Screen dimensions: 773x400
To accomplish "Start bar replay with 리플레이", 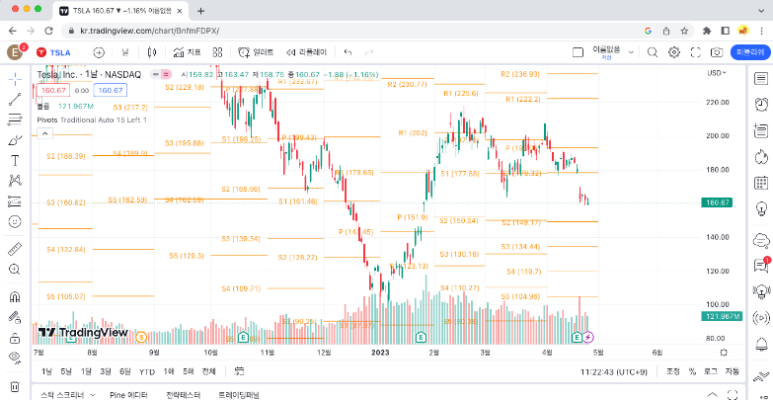I will pyautogui.click(x=306, y=52).
